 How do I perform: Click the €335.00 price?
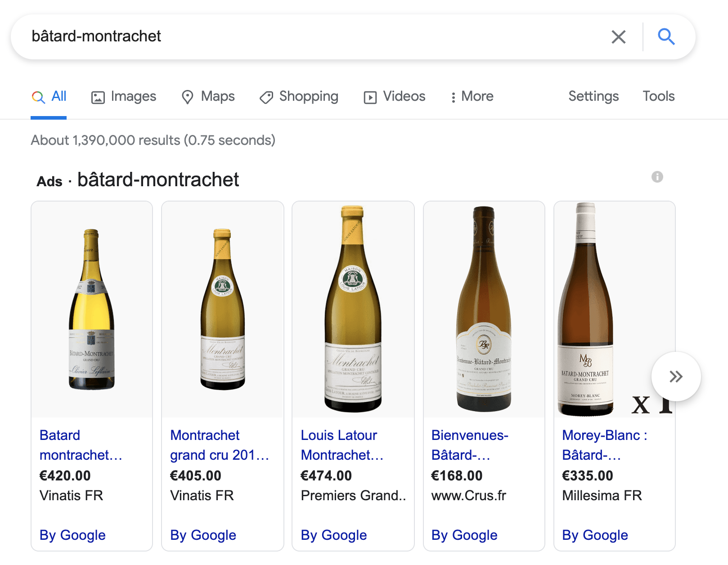(588, 475)
